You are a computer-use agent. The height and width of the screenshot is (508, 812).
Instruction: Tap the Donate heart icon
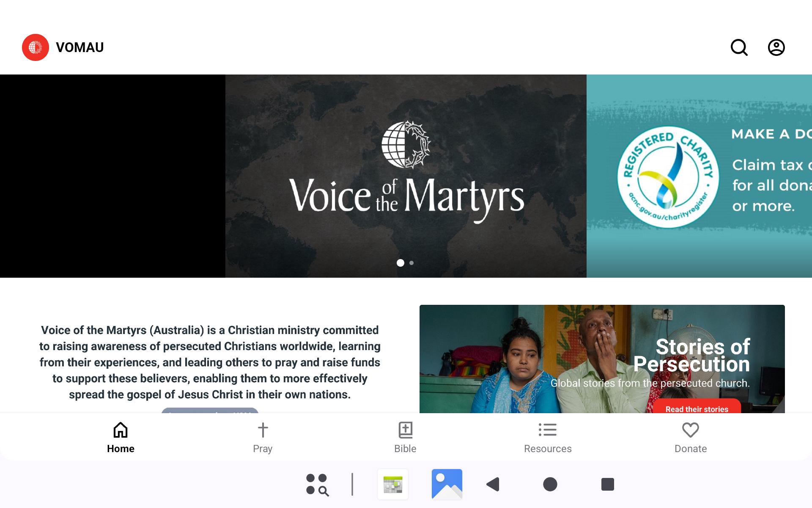click(690, 430)
